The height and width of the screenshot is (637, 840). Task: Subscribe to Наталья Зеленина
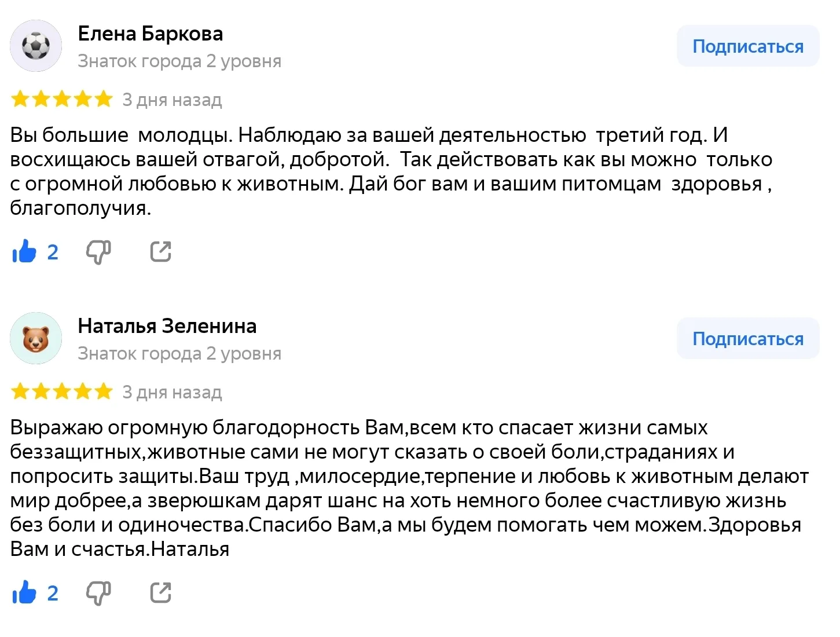point(747,339)
